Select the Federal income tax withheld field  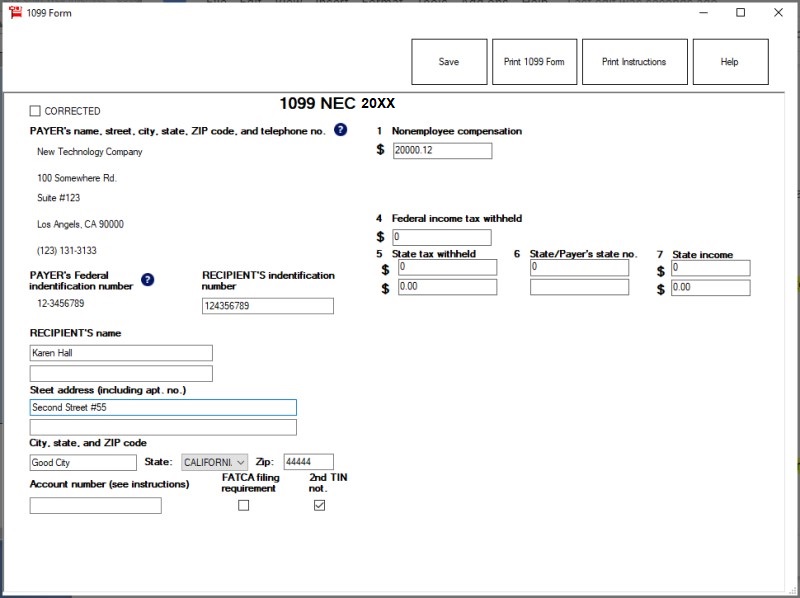[x=442, y=237]
